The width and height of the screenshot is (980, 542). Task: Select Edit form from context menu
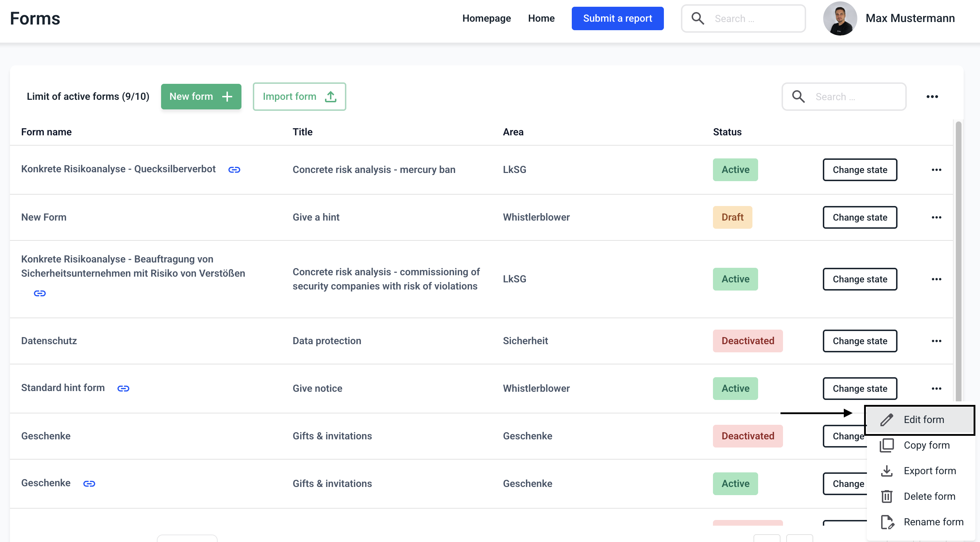point(923,419)
